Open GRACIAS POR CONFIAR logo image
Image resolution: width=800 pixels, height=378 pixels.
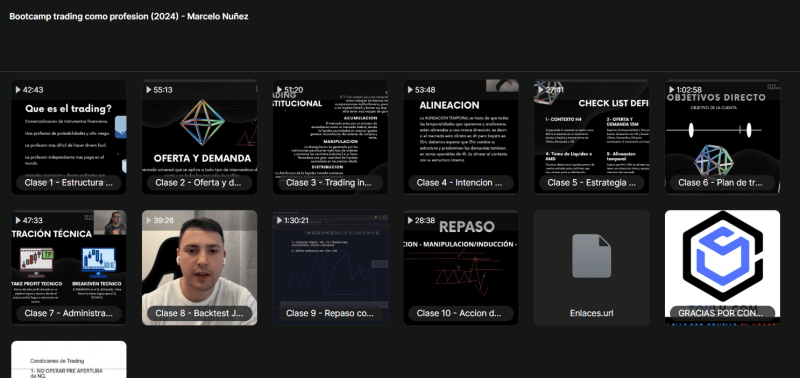pos(722,268)
